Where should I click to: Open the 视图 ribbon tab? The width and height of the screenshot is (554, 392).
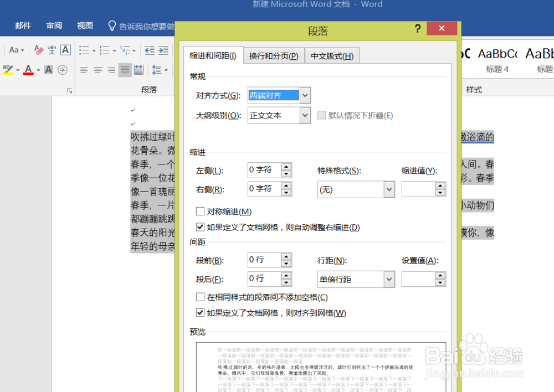point(85,26)
